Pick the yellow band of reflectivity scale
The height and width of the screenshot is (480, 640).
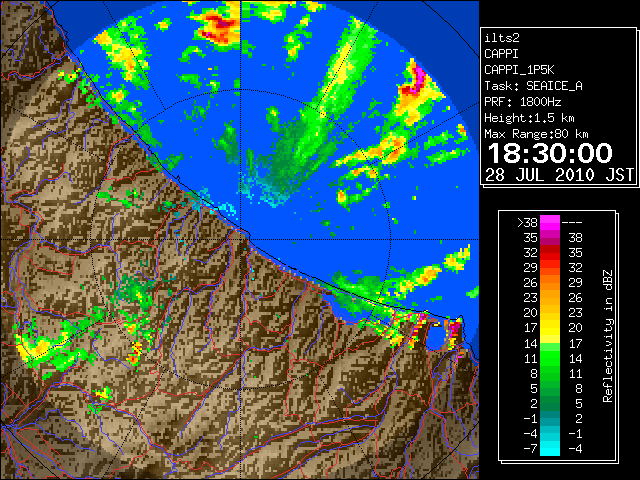pyautogui.click(x=550, y=329)
